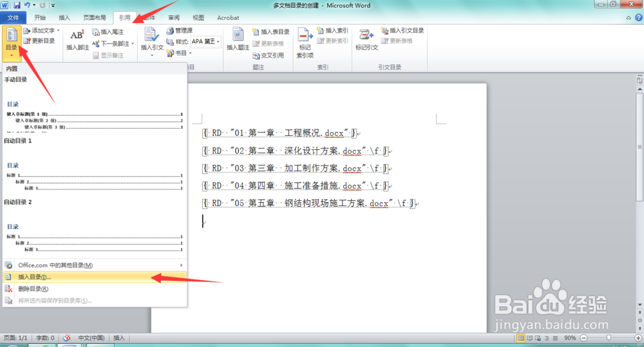The image size is (644, 347).
Task: Open Customize Quick Access Toolbar dropdown
Action: point(53,5)
